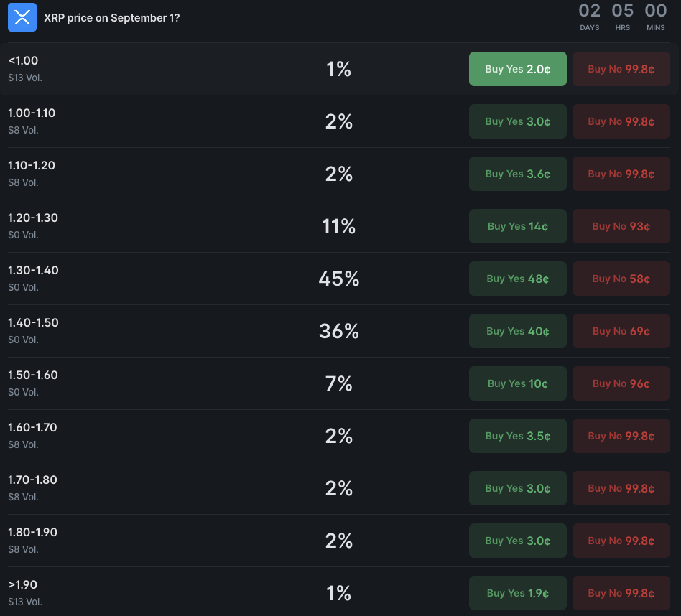Buy No 93¢ on 1.20-1.30 range
Screen dimensions: 681x616
pos(621,226)
